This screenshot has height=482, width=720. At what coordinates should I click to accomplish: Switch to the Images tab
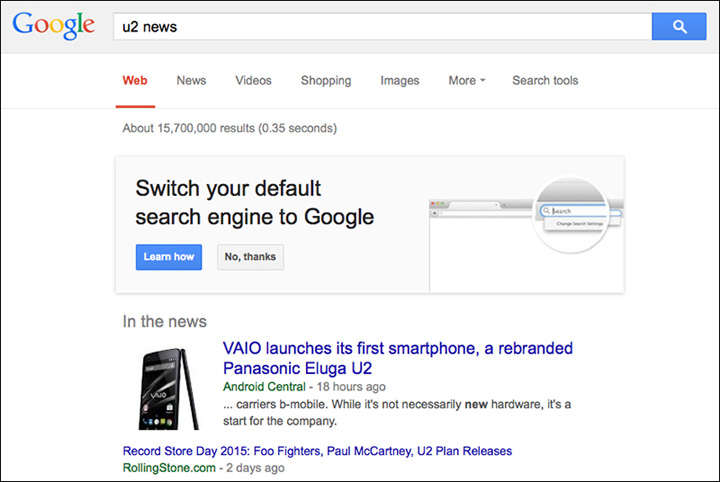pos(400,81)
